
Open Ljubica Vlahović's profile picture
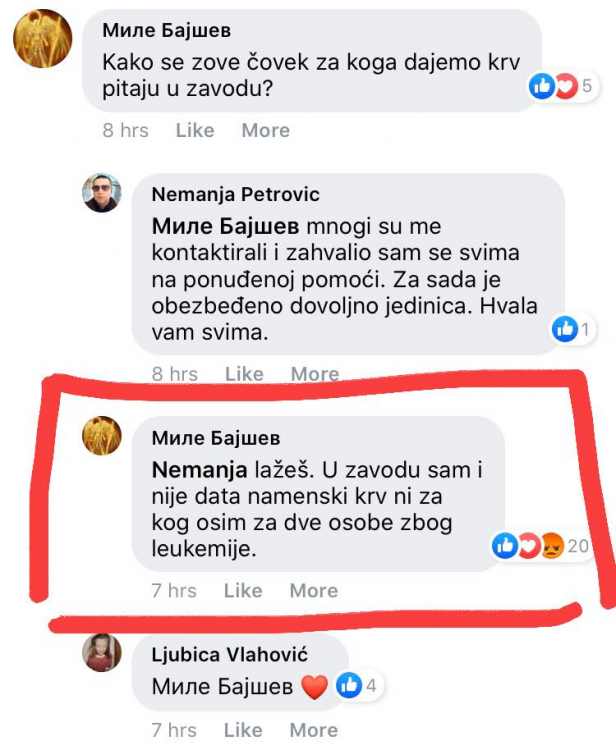tap(101, 653)
